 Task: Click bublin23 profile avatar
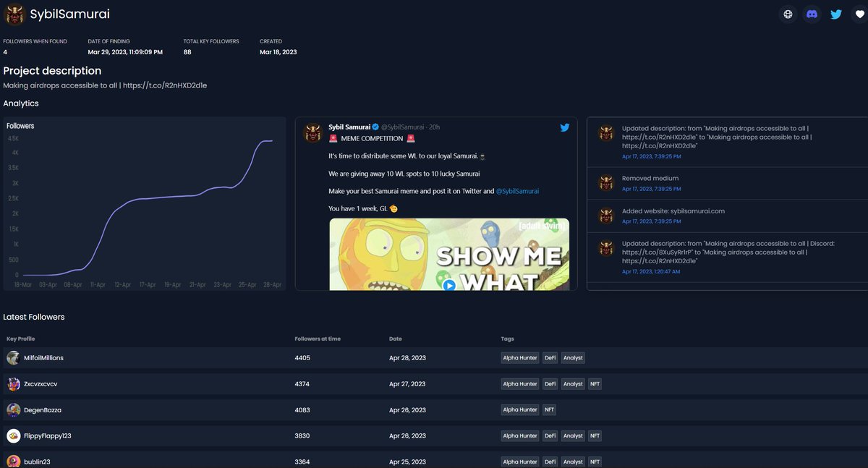(x=13, y=461)
